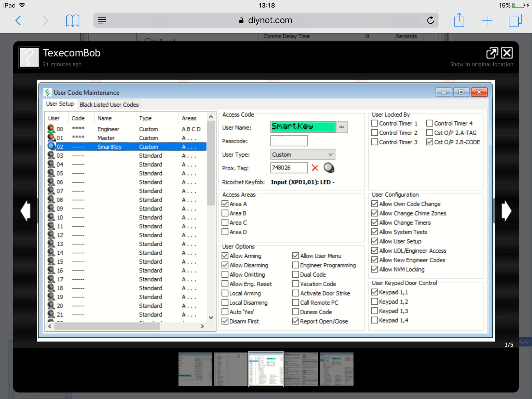Open Safari bookmarks book icon
532x399 pixels.
(x=72, y=21)
